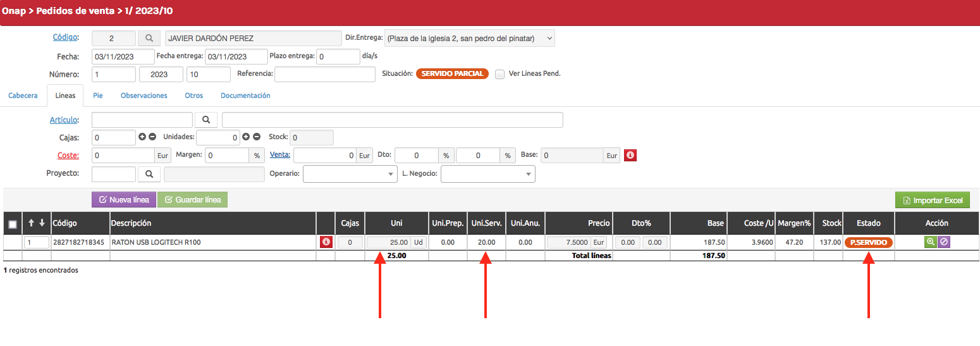980x346 pixels.
Task: Switch to the Cabecera tab
Action: (23, 96)
